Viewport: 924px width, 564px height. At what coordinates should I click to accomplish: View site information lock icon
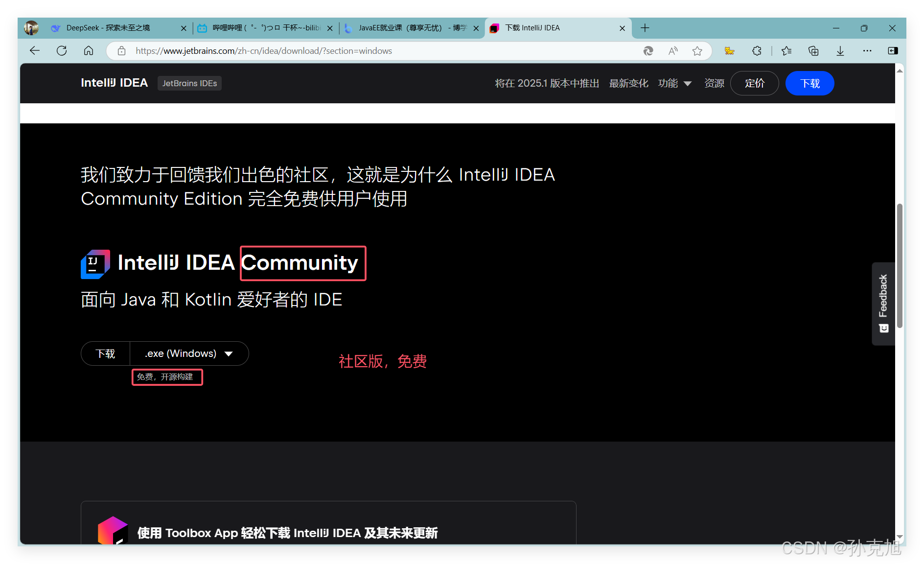(122, 51)
